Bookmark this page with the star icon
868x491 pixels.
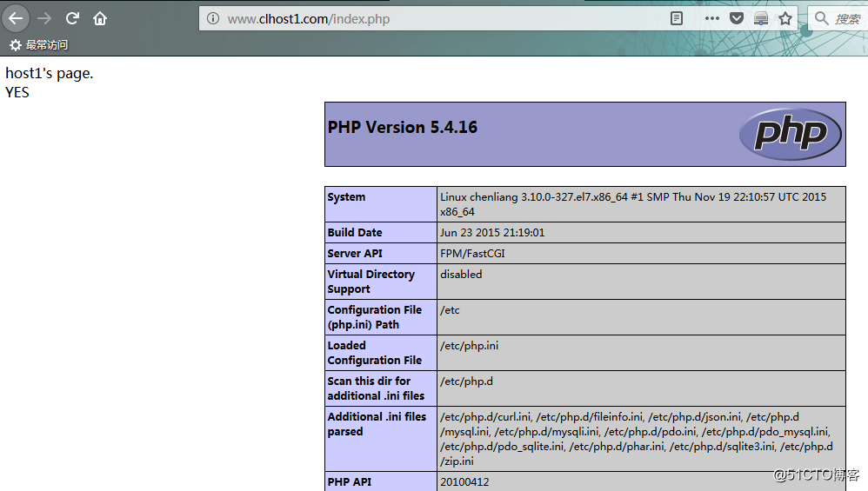click(x=785, y=19)
